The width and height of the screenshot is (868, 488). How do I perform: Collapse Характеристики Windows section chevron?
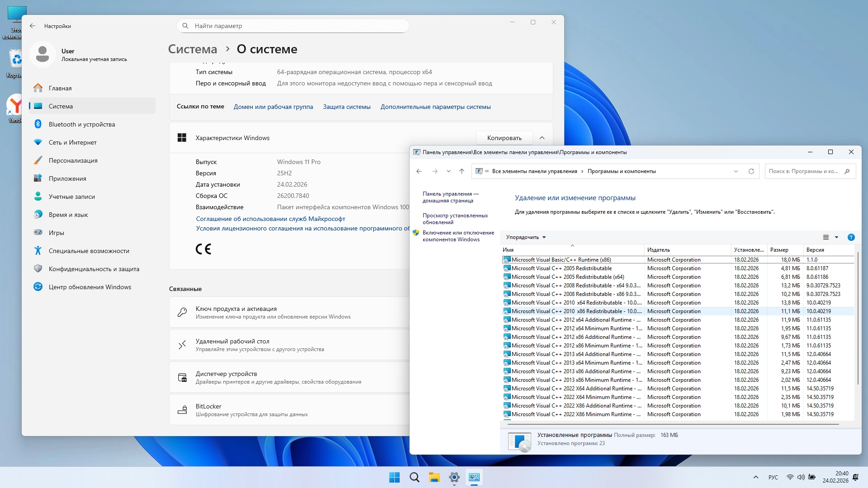pos(542,138)
